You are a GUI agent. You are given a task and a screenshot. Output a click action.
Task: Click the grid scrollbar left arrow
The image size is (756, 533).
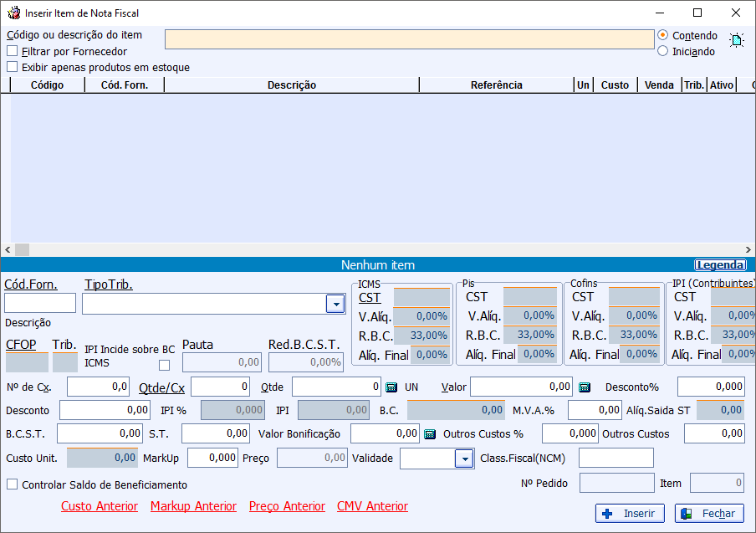[8, 249]
